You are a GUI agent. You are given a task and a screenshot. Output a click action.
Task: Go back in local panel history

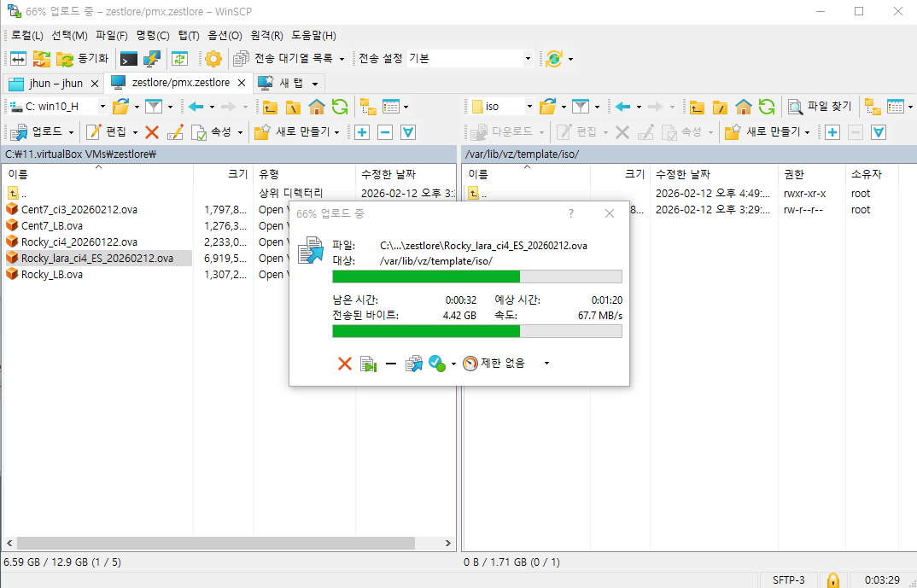(x=196, y=107)
